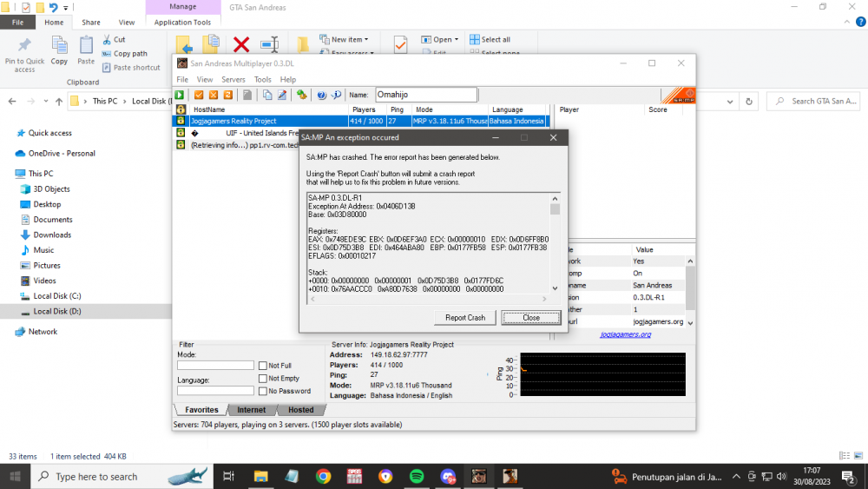Viewport: 868px width, 489px height.
Task: Tick the Not Full filter checkbox
Action: pyautogui.click(x=263, y=366)
